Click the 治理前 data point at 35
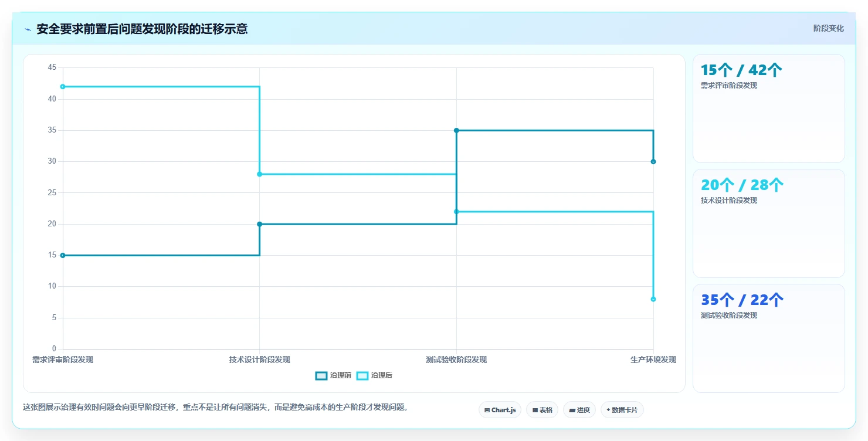Image resolution: width=868 pixels, height=441 pixels. [456, 130]
